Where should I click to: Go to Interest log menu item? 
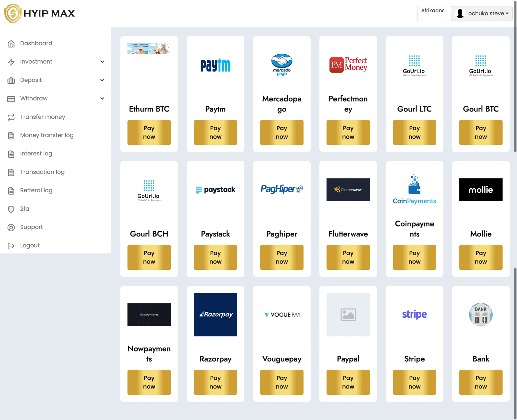pos(36,154)
